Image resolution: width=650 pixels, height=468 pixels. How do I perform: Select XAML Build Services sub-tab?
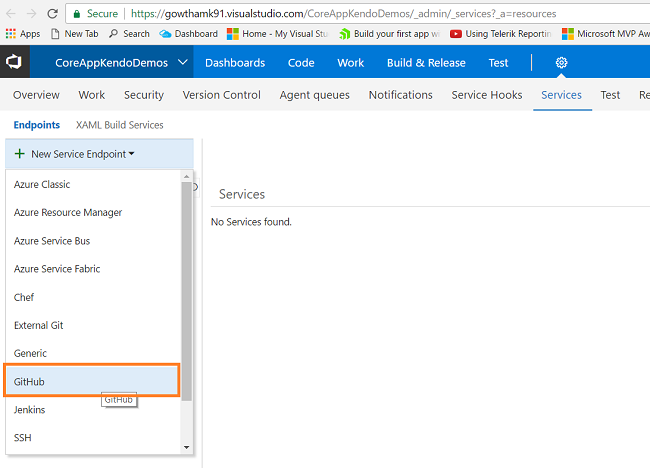point(119,125)
